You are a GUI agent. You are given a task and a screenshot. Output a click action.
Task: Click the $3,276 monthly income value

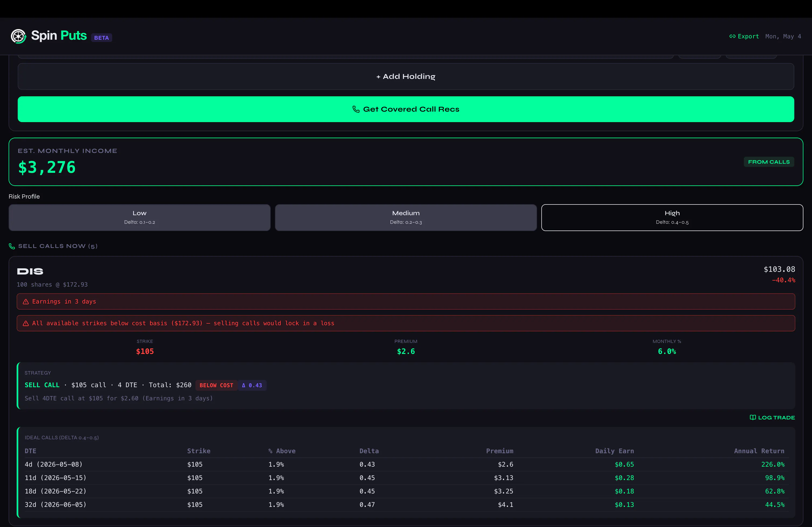coord(47,167)
